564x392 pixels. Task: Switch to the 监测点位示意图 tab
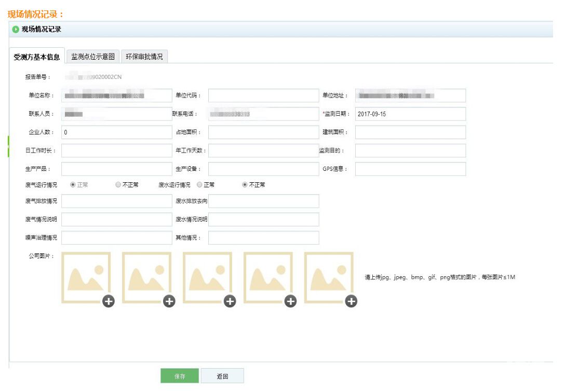[x=92, y=57]
